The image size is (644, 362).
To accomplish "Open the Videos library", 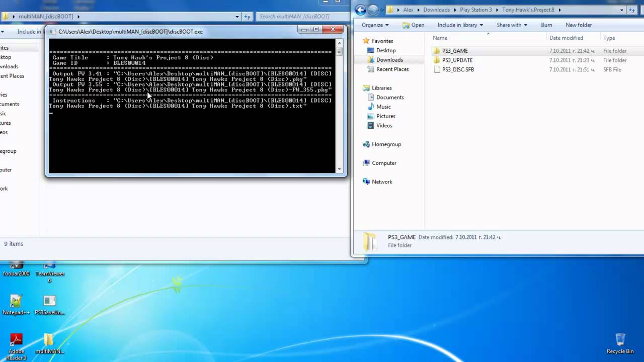I will pyautogui.click(x=384, y=126).
